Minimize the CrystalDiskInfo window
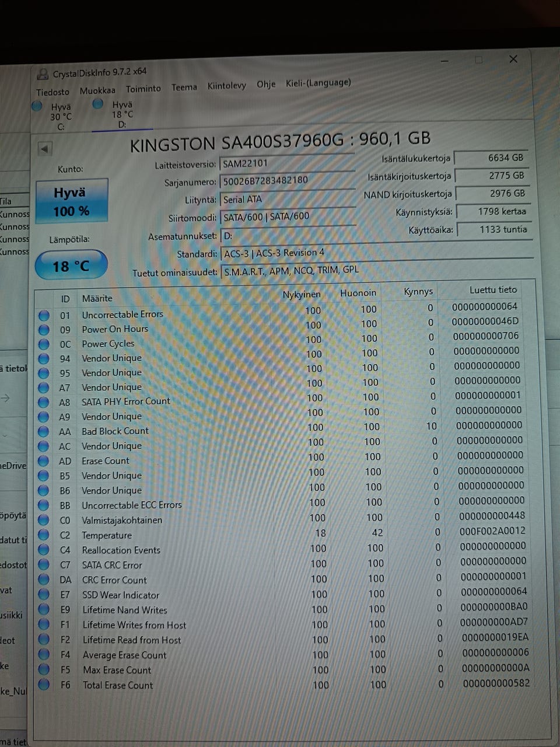Screen dimensions: 560x747 (446, 61)
